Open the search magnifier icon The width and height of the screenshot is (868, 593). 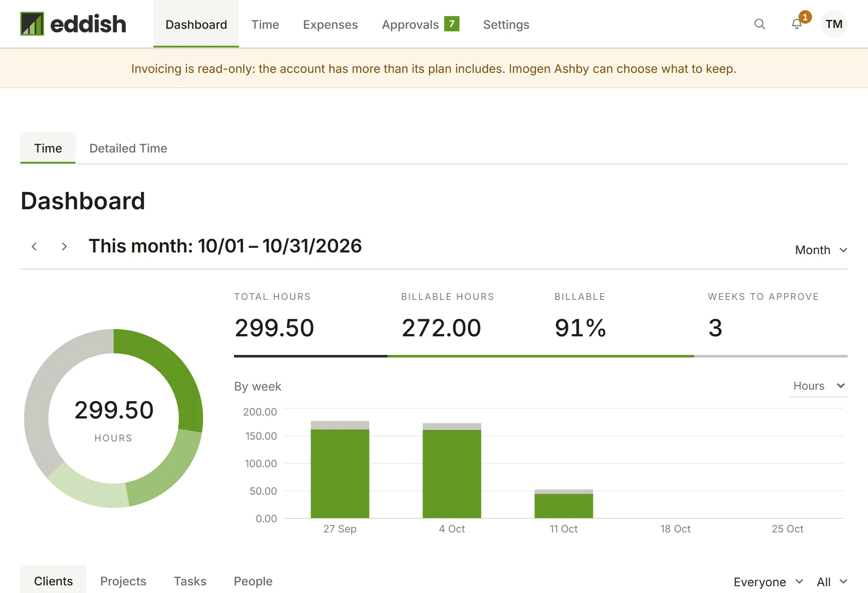[x=759, y=24]
